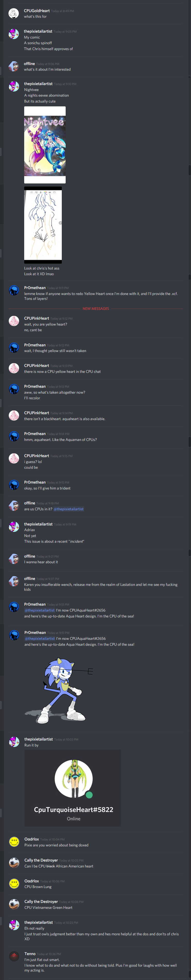The image size is (191, 980).
Task: Open thepixietailartist's avatar beside 'My comic'
Action: pos(14,34)
